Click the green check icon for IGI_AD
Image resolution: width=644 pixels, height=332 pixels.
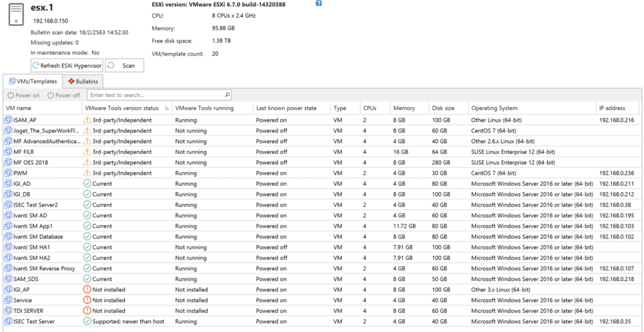[x=87, y=184]
